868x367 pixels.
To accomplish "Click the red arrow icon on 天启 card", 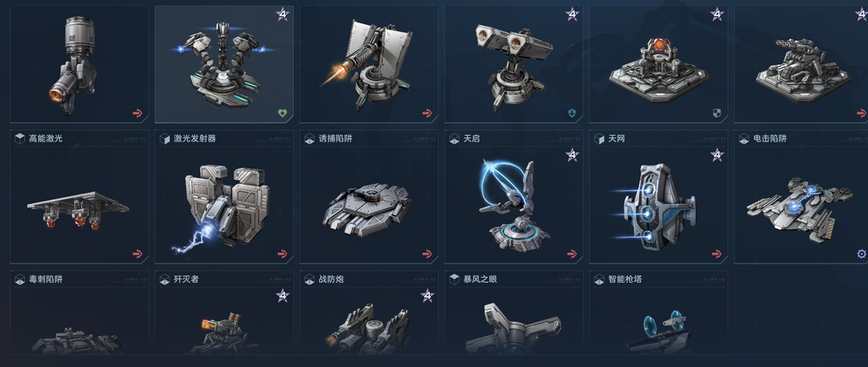I will tap(572, 254).
